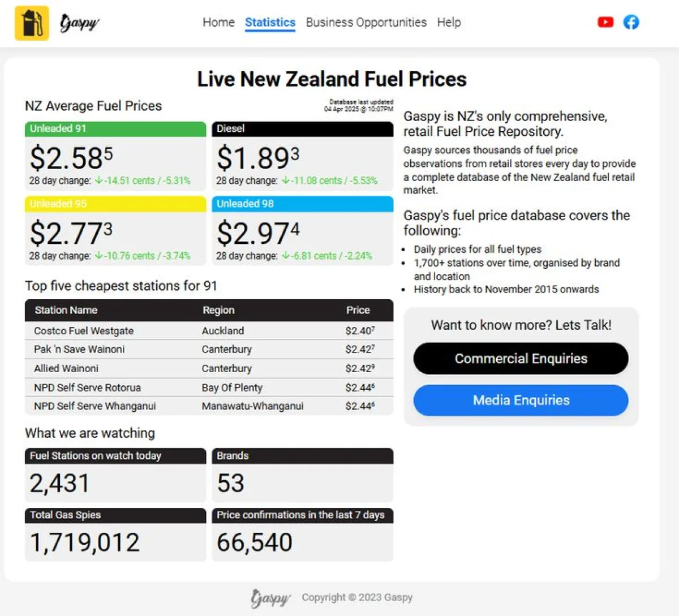Open the Help menu item
679x616 pixels.
pos(449,23)
